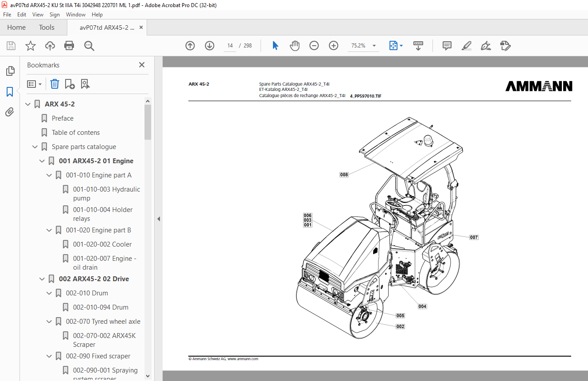Collapse the navigation pane with the left arrow
This screenshot has height=381, width=588.
point(159,219)
